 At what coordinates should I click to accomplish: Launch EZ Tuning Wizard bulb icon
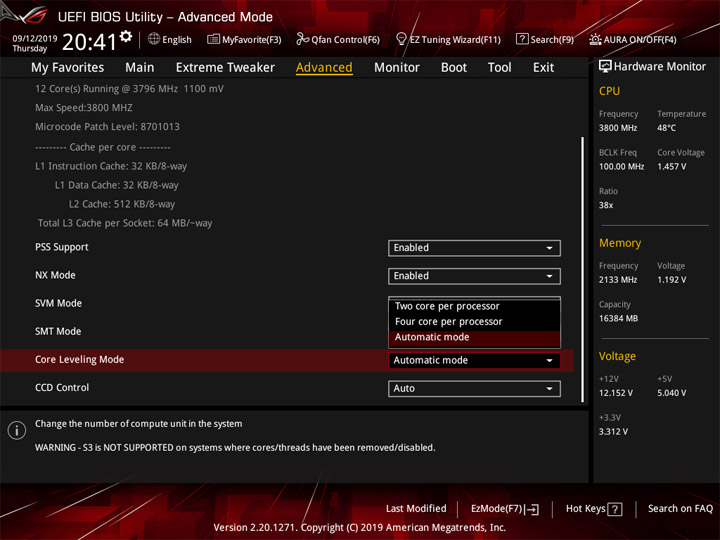401,39
